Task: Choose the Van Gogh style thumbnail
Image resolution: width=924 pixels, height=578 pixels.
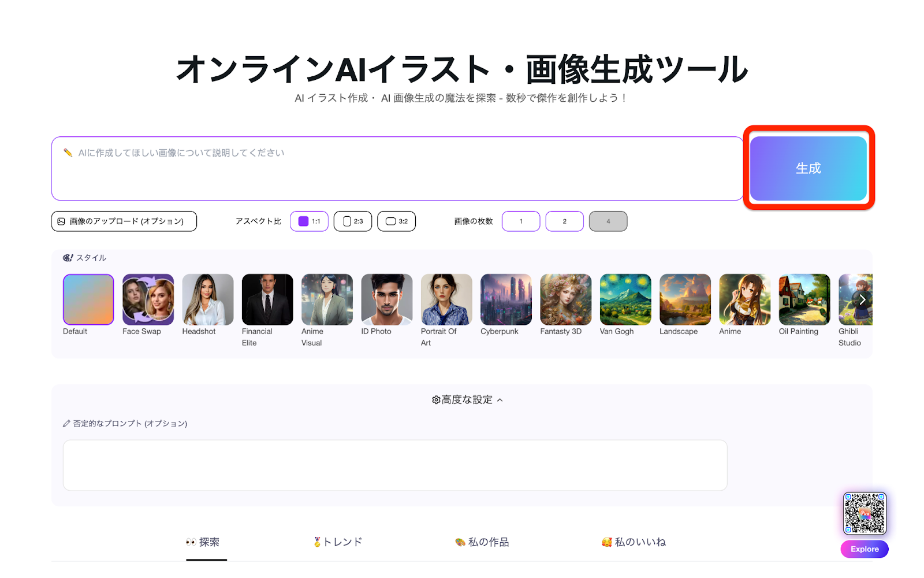Action: coord(625,299)
